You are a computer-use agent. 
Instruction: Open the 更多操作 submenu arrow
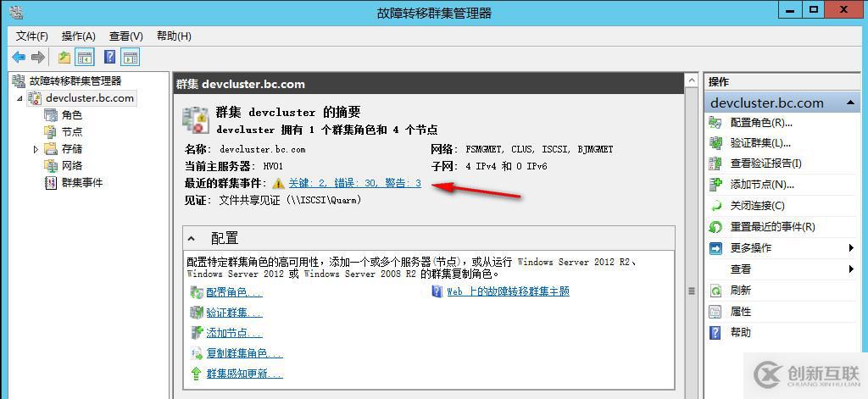851,248
